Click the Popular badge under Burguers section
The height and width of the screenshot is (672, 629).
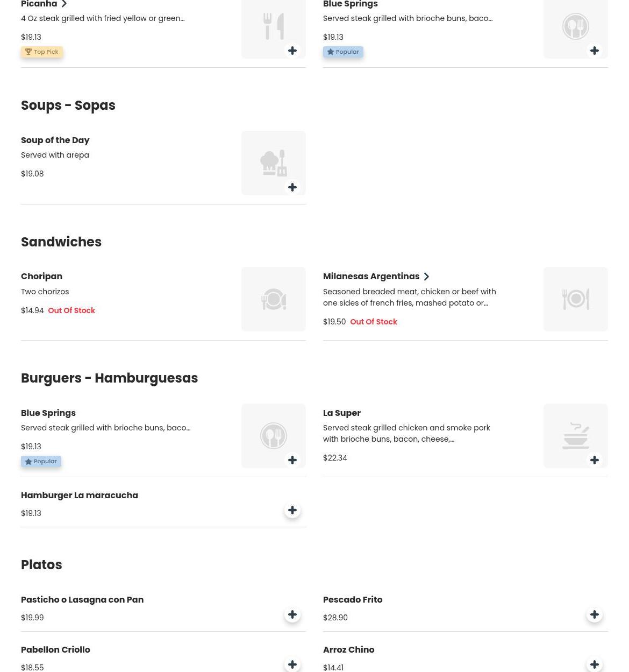coord(41,462)
